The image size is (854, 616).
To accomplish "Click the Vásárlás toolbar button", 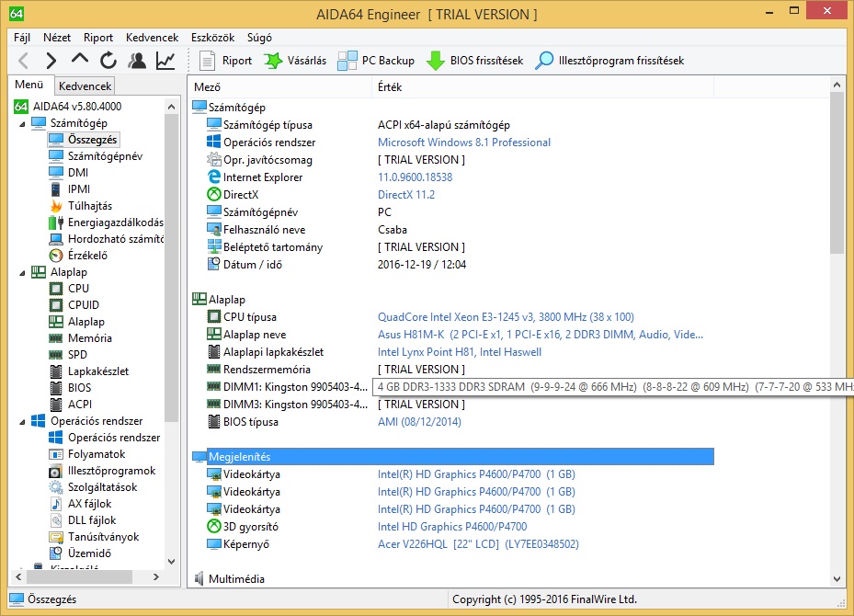I will [295, 61].
